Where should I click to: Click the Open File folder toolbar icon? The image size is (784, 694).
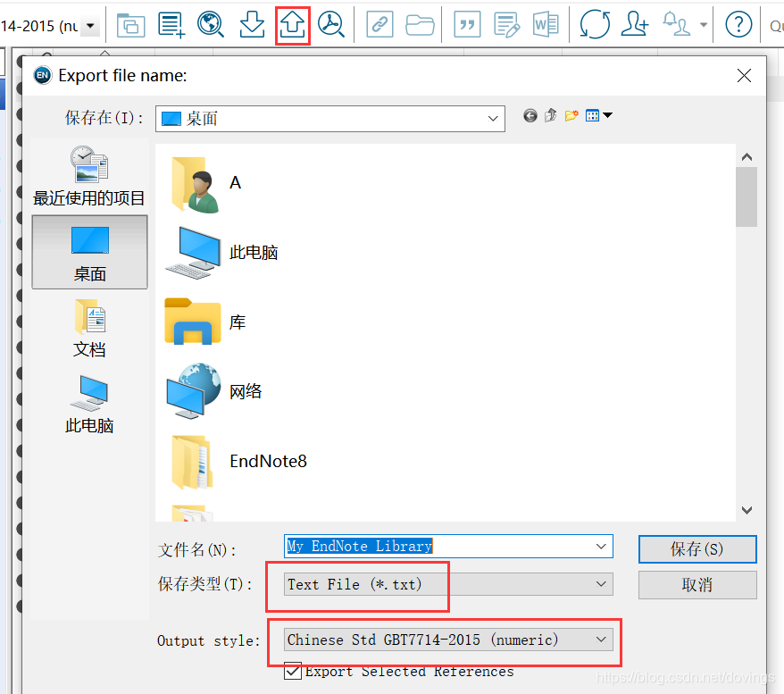pos(420,25)
